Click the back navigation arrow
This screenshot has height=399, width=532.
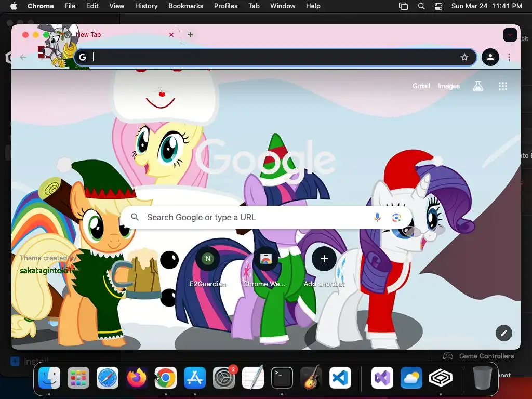pyautogui.click(x=23, y=57)
